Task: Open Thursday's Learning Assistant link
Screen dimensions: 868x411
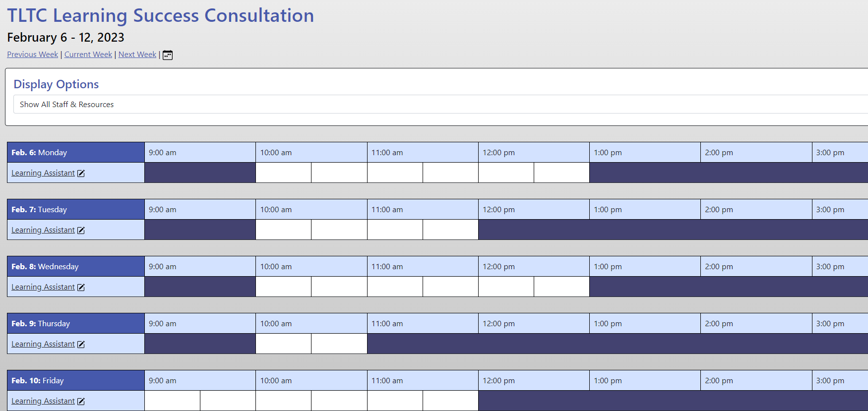Action: coord(43,344)
